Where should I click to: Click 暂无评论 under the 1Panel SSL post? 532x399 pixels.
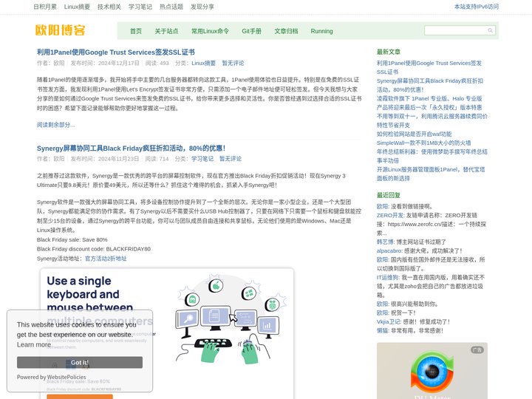[x=233, y=63]
